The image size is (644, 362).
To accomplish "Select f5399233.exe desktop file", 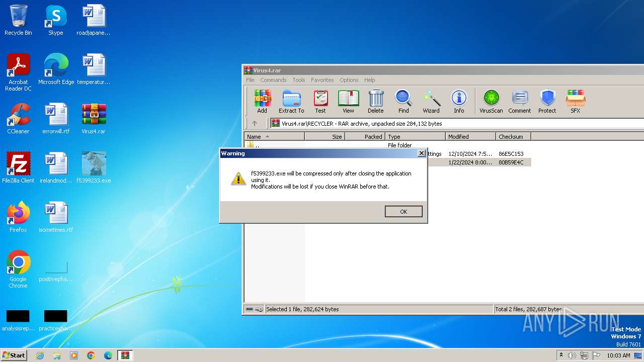I will [x=94, y=168].
